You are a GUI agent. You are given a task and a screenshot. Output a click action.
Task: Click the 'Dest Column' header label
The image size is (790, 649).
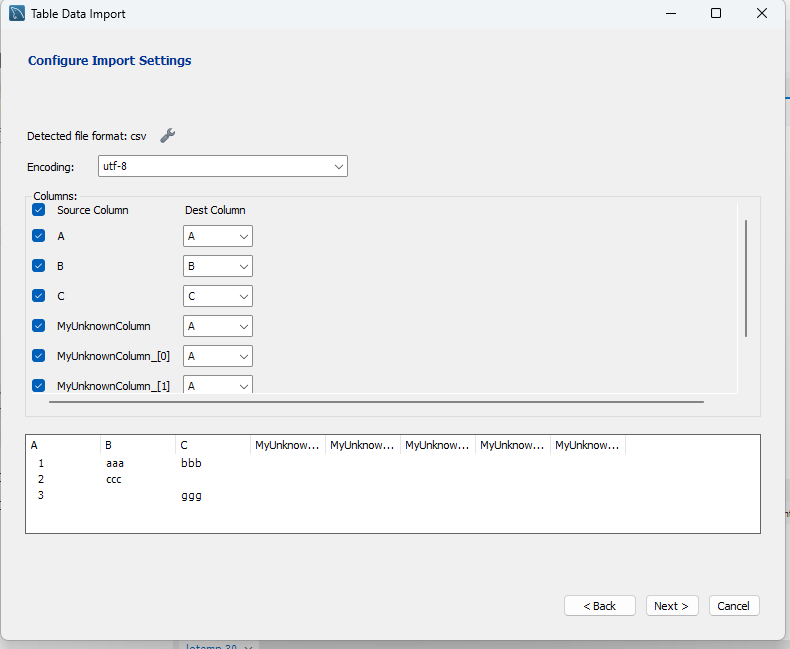(x=215, y=210)
